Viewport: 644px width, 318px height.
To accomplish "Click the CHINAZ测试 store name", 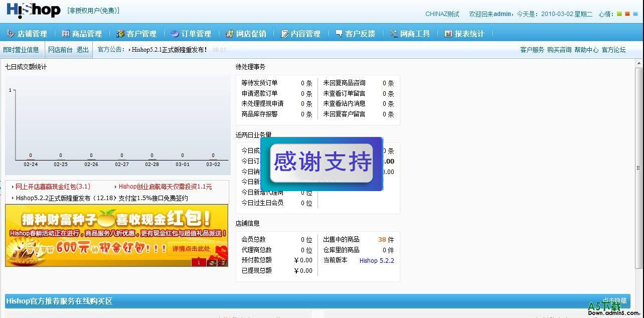I will pos(442,14).
